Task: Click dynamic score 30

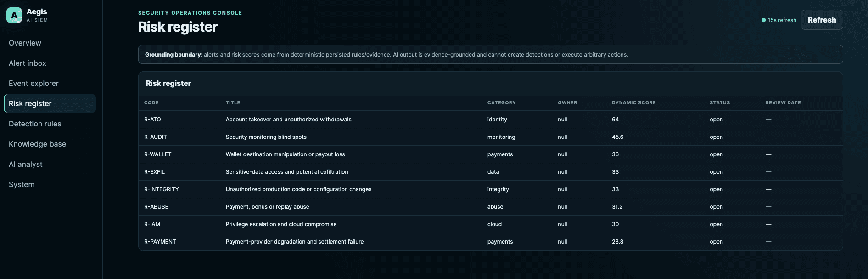Action: pos(615,224)
